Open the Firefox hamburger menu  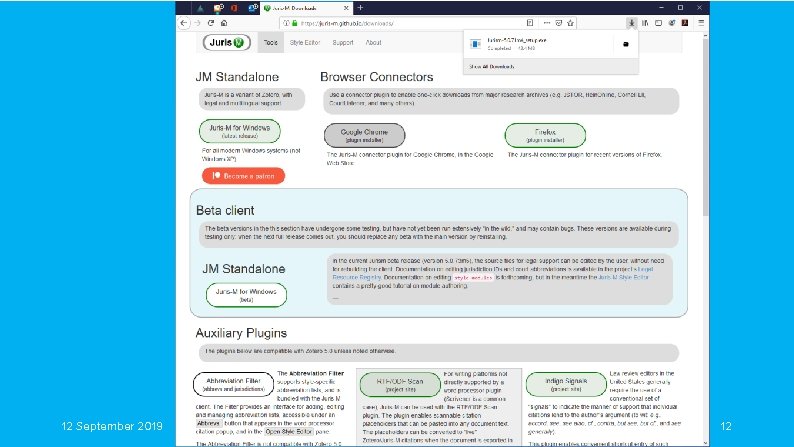tap(701, 23)
